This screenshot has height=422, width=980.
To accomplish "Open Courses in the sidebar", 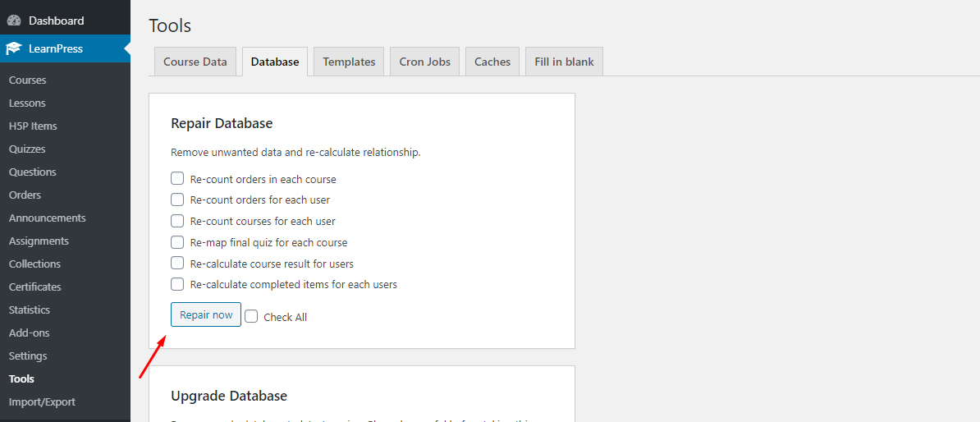I will (x=28, y=80).
